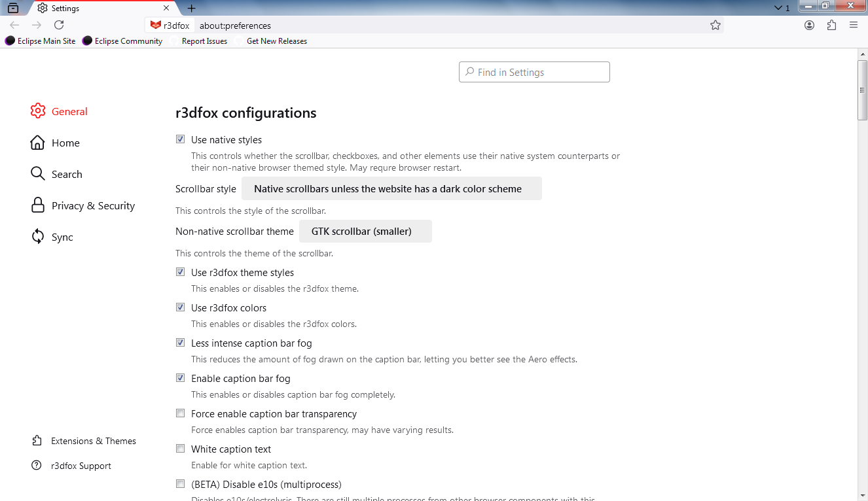The height and width of the screenshot is (501, 868).
Task: Check (BETA) Disable e10s (multiprocess)
Action: coord(181,484)
